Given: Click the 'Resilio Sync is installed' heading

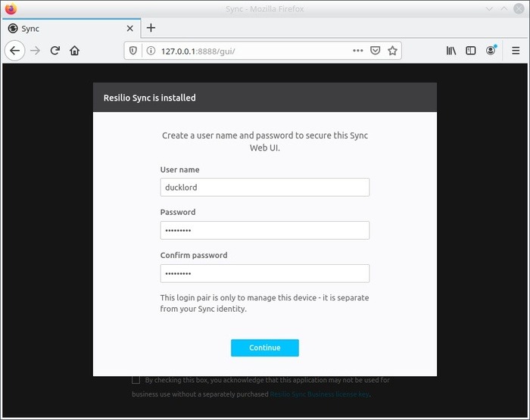Looking at the screenshot, I should (x=149, y=98).
